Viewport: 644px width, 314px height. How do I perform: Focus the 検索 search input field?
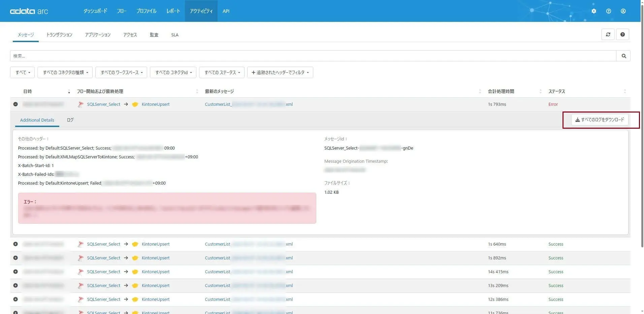(313, 56)
